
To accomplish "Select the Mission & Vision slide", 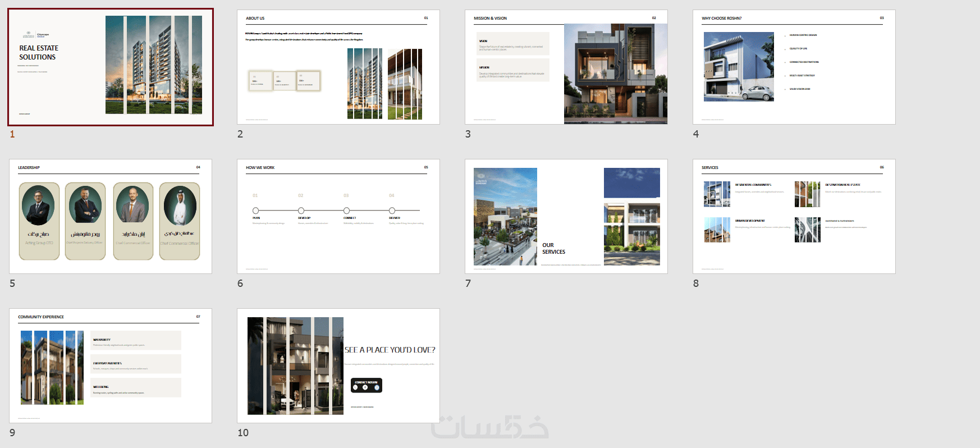I will [566, 67].
